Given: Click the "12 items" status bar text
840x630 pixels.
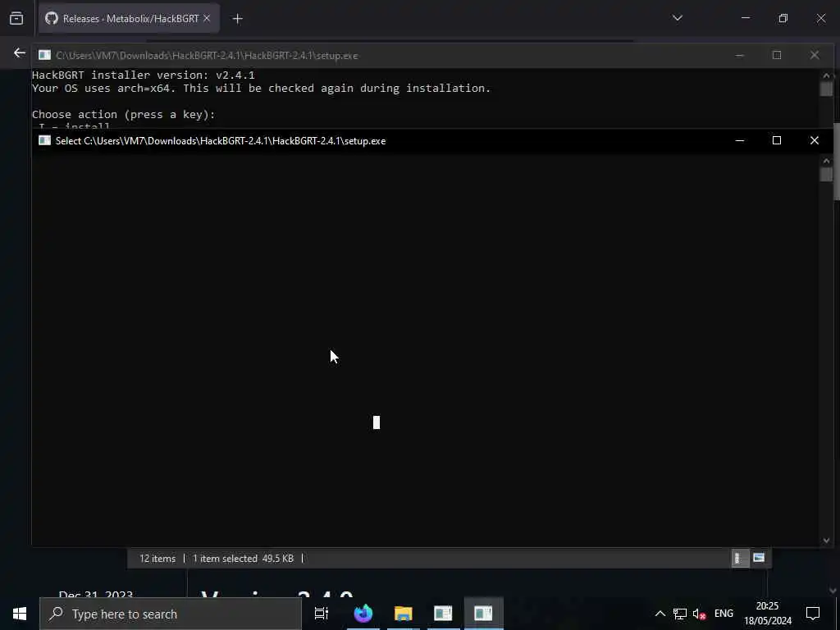Looking at the screenshot, I should click(157, 558).
